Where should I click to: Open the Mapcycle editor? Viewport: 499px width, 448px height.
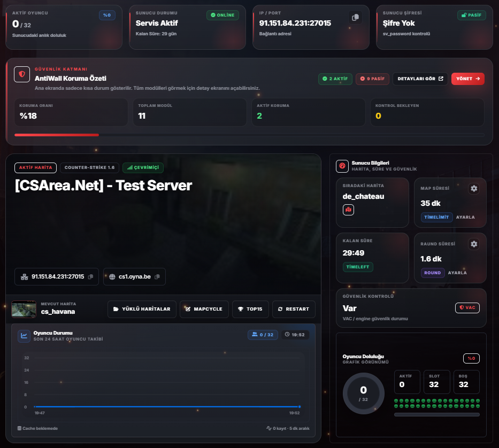(x=204, y=309)
